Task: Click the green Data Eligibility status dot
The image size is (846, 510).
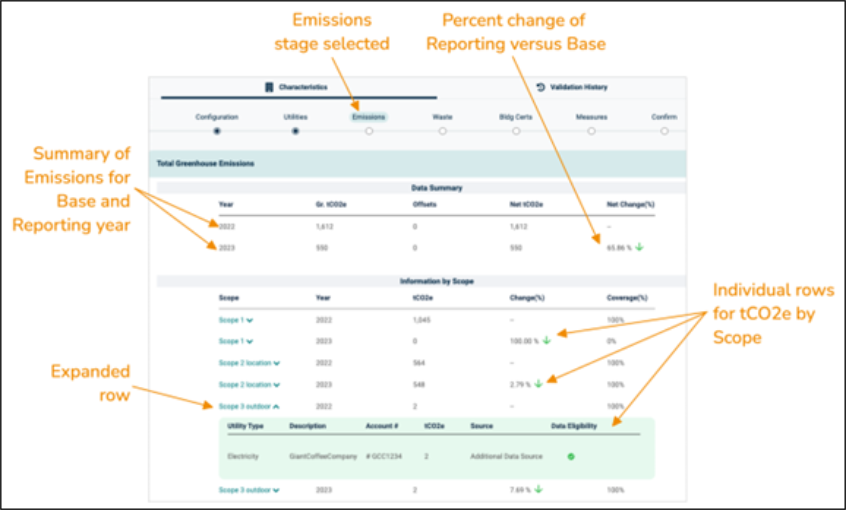Action: 570,456
